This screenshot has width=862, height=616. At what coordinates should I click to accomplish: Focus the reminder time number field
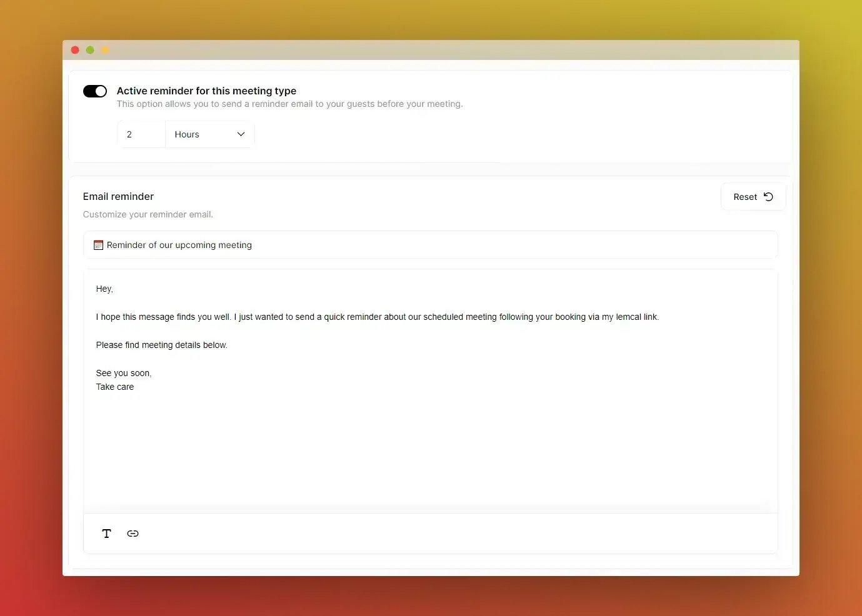(141, 134)
